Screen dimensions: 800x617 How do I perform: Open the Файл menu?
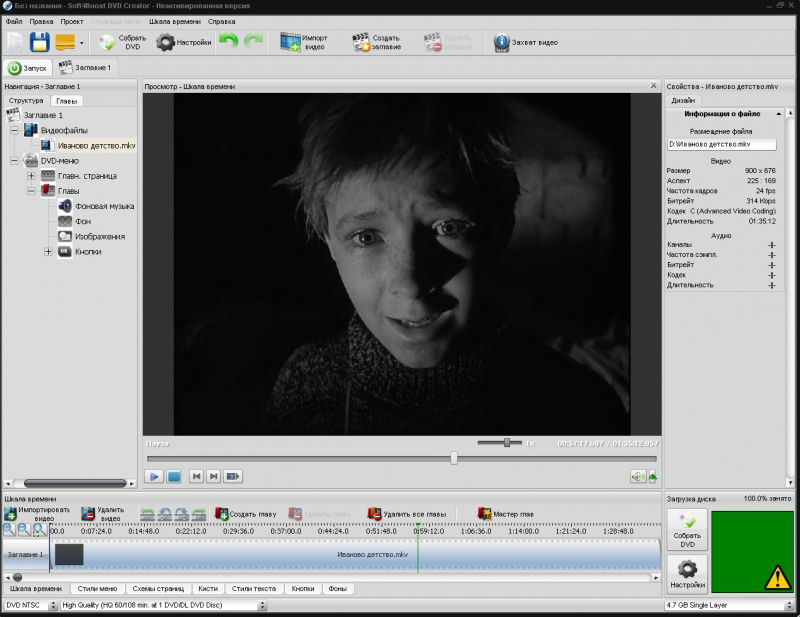point(14,21)
